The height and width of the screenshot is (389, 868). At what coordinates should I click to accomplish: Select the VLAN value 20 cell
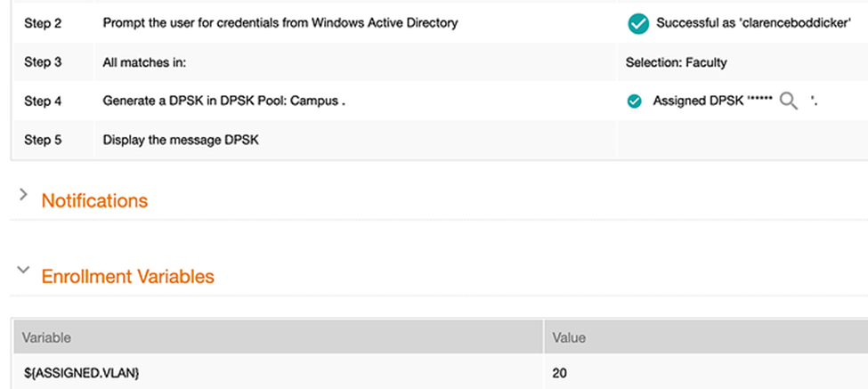(x=559, y=373)
